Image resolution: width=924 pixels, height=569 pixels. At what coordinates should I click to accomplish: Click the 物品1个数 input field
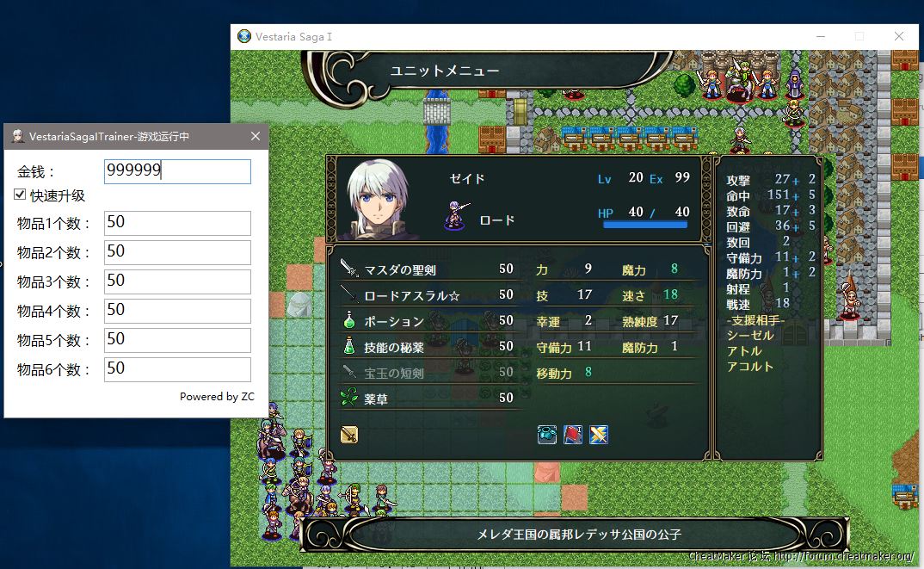coord(177,223)
